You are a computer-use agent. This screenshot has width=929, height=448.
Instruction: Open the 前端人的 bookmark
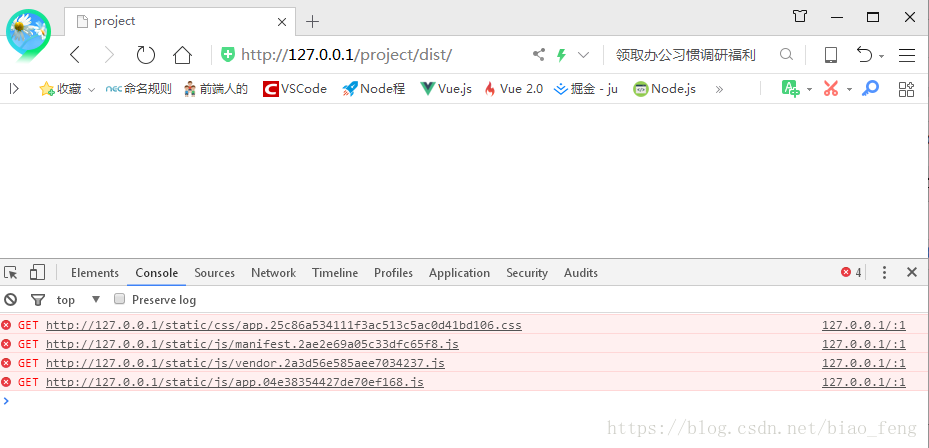click(216, 89)
